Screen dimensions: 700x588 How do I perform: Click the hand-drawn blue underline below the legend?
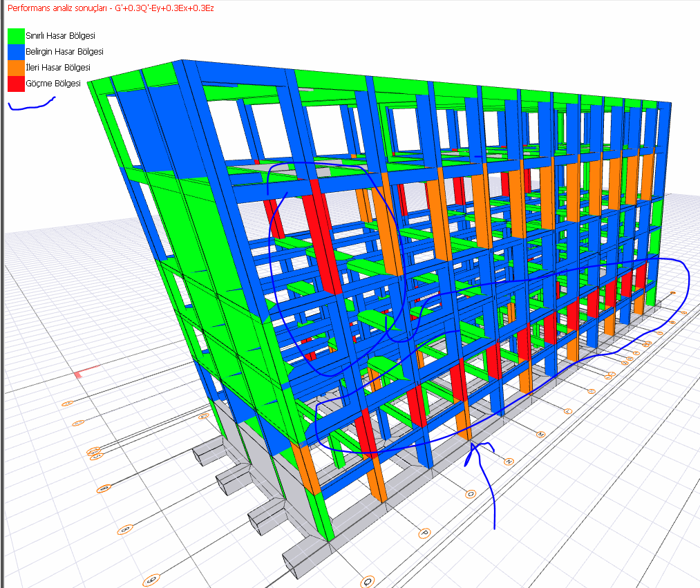31,105
